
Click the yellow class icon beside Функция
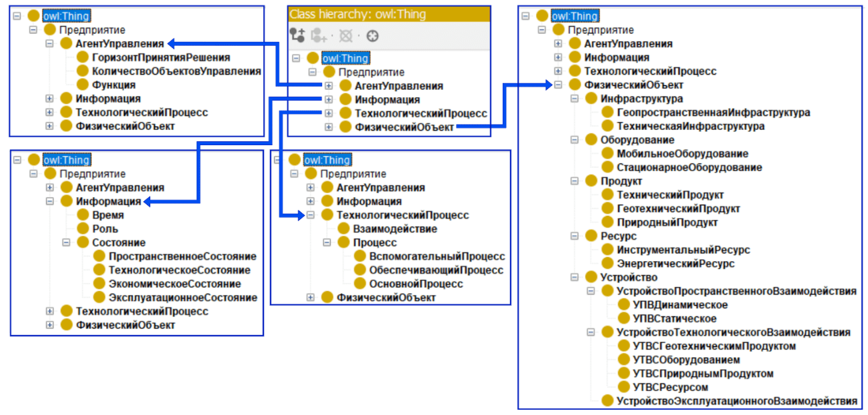[x=83, y=85]
